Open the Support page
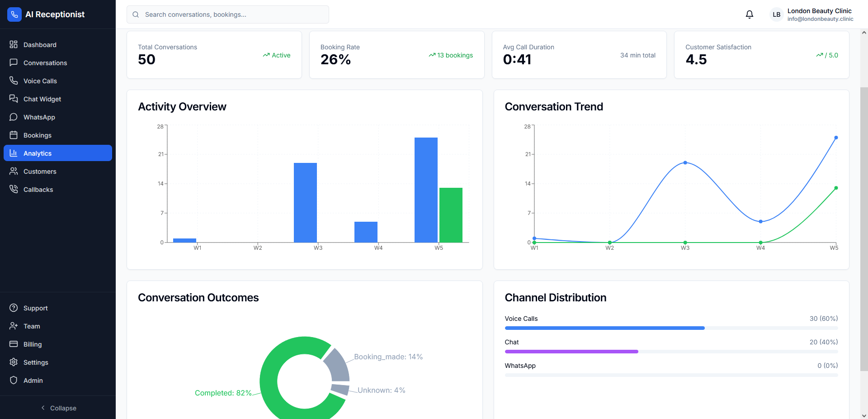This screenshot has height=419, width=868. 35,308
